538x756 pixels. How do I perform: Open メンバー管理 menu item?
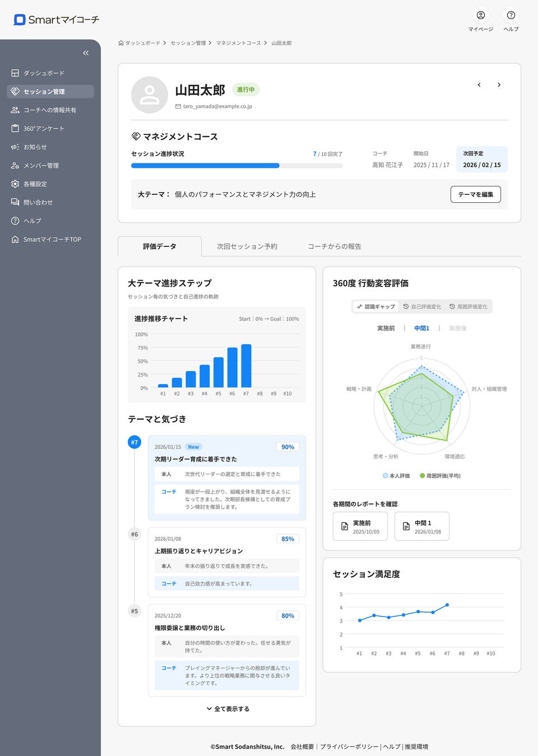tap(50, 165)
